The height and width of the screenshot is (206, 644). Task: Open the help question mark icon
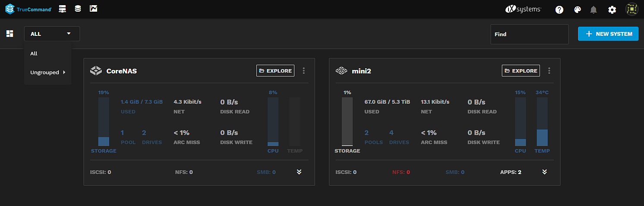pos(559,10)
